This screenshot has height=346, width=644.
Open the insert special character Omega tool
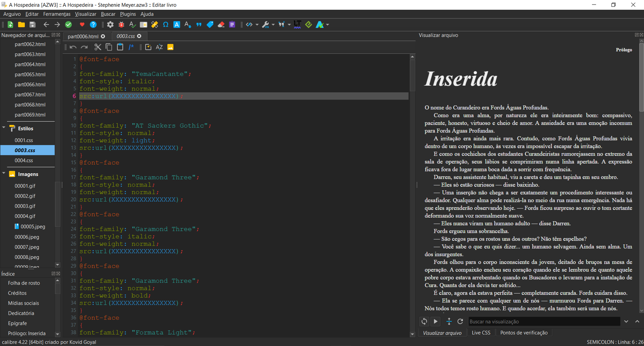(166, 25)
